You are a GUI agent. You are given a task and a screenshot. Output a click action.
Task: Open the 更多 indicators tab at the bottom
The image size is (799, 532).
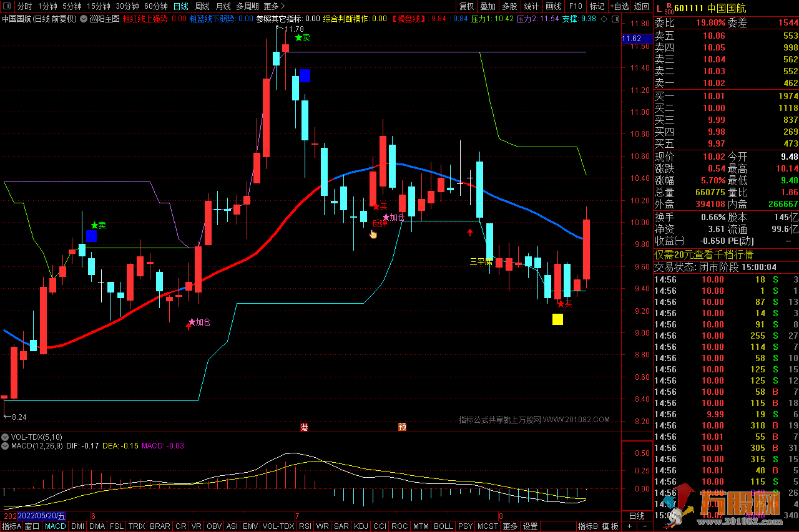click(510, 526)
